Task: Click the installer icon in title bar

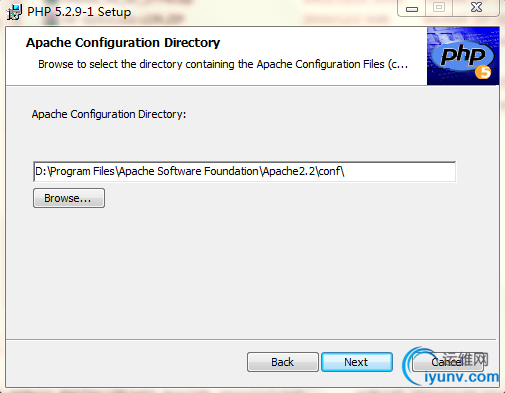Action: 14,12
